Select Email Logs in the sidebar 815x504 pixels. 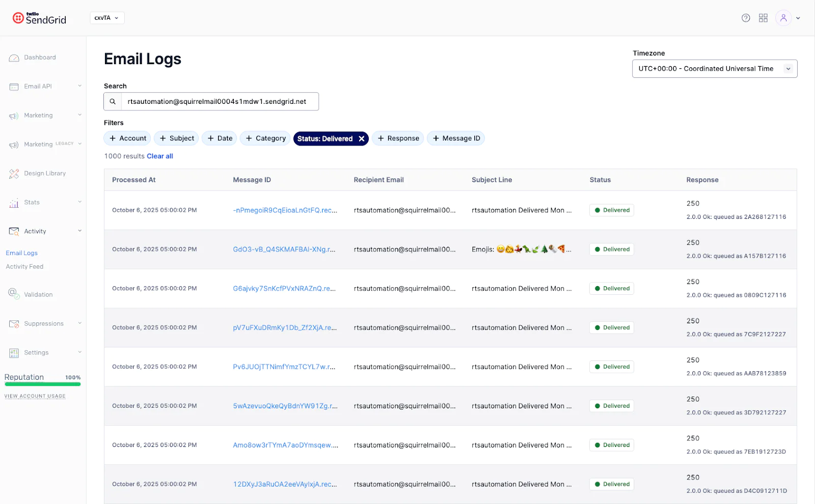pos(21,253)
